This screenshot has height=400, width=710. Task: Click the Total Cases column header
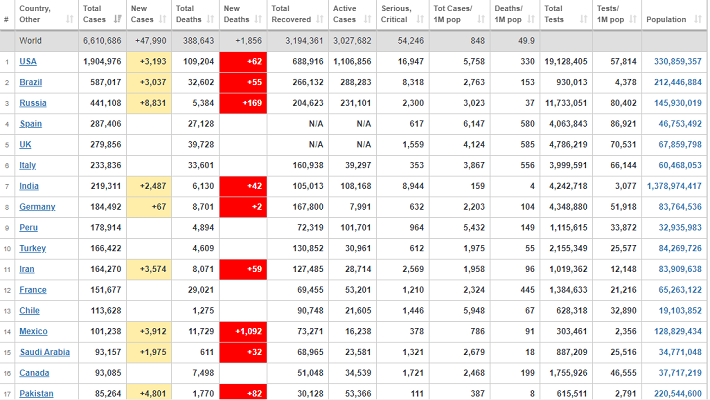tap(102, 14)
